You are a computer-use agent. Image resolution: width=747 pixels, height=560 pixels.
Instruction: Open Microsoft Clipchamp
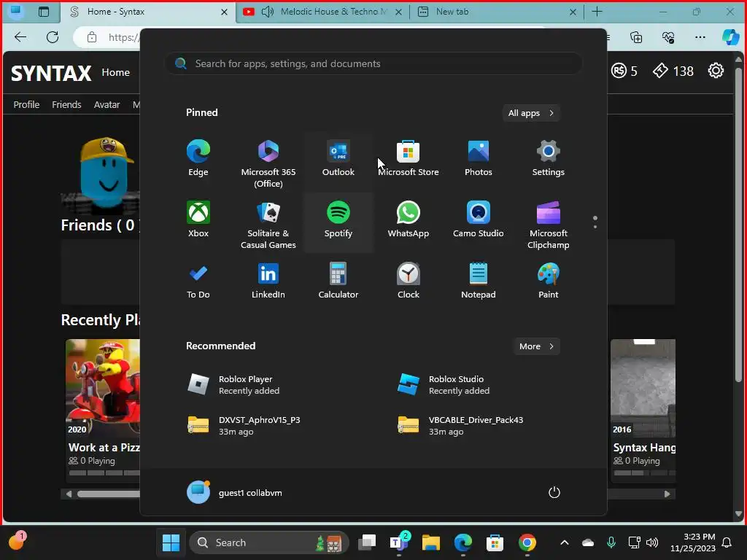point(549,224)
